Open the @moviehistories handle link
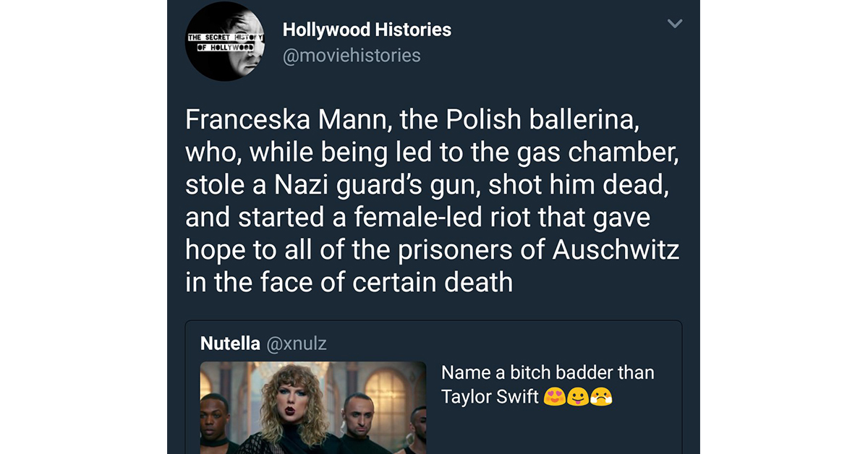This screenshot has height=454, width=868. [x=352, y=55]
